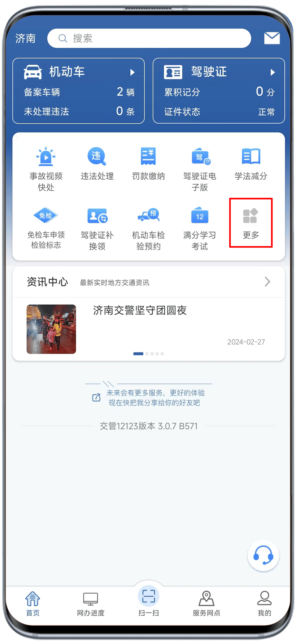Click the share with friends link
The image size is (298, 644).
pos(149,398)
